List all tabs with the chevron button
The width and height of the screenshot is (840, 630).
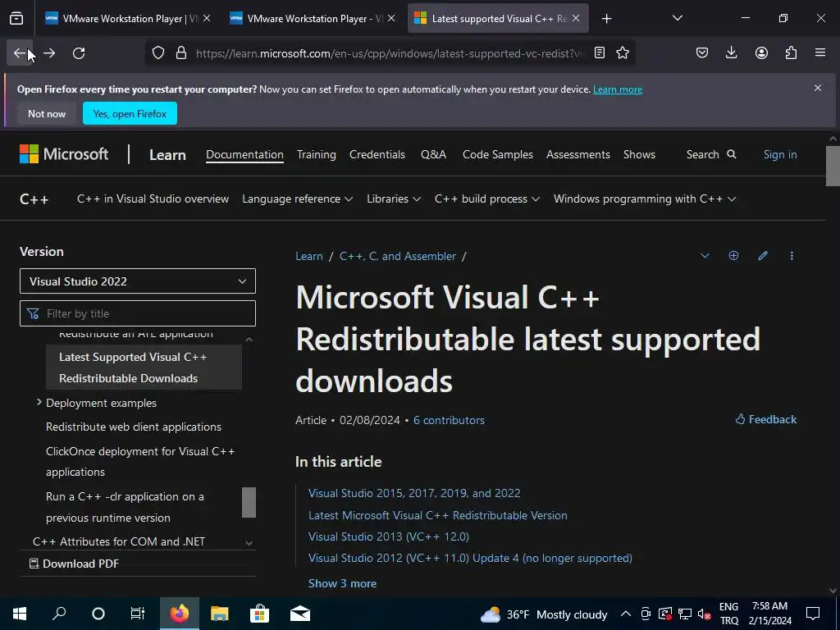pos(677,19)
